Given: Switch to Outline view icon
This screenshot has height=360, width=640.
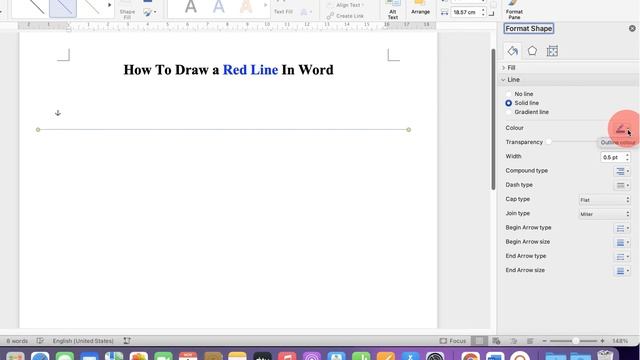Looking at the screenshot, I should click(514, 341).
